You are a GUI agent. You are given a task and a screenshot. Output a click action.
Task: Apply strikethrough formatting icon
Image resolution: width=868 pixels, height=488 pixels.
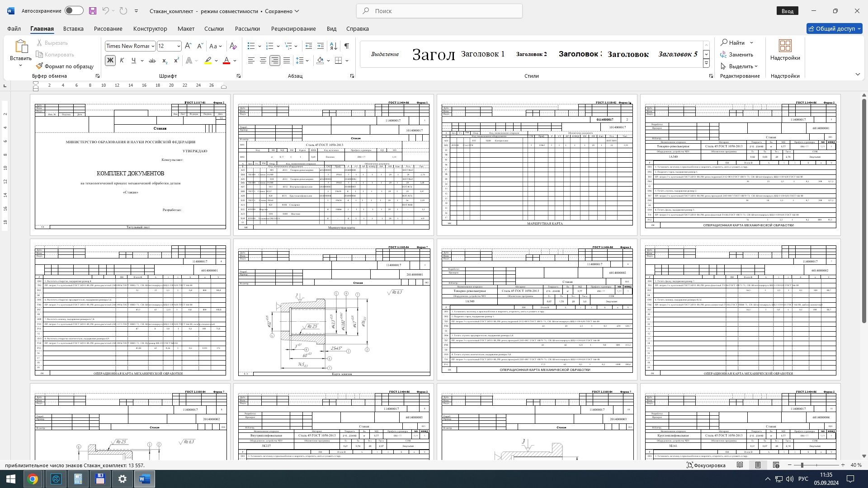[152, 61]
